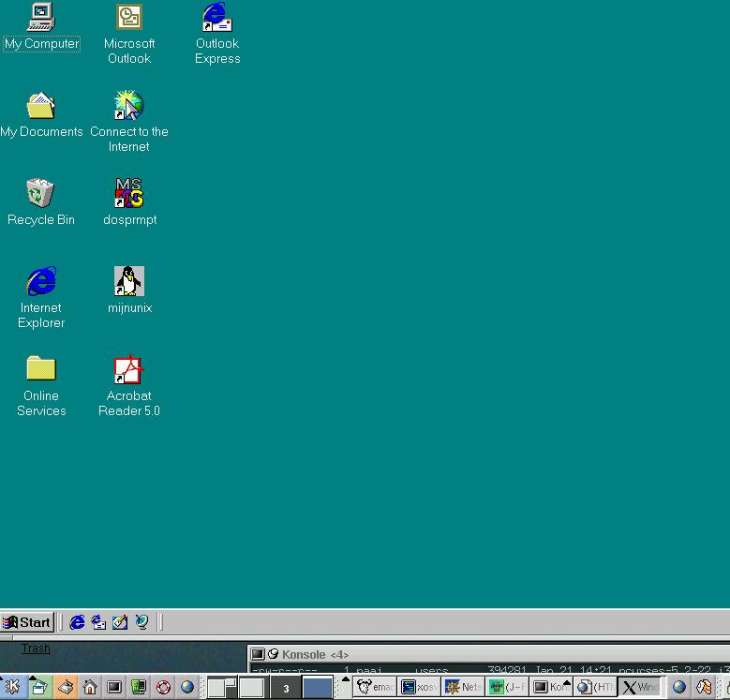Switch to virtual desktop 3 in pager
Image resolution: width=730 pixels, height=700 pixels.
tap(286, 688)
